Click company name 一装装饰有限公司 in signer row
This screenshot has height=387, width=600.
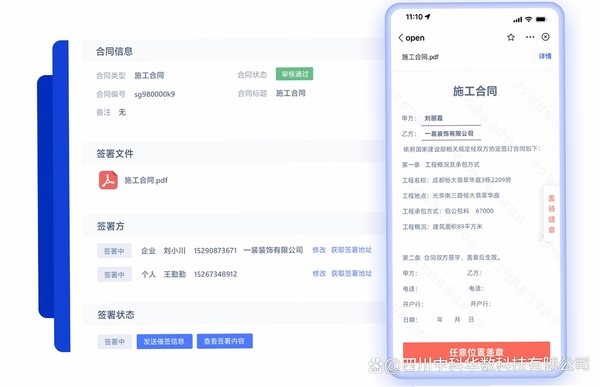point(273,250)
